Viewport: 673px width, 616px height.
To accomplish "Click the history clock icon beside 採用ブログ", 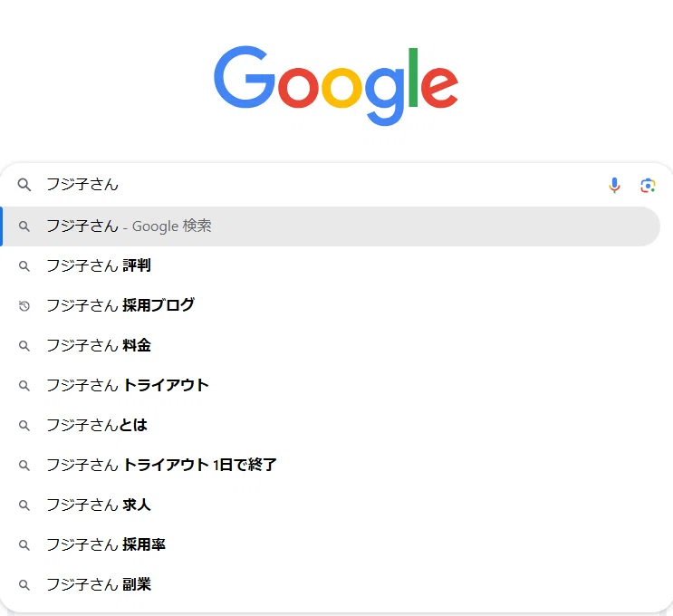I will click(24, 306).
